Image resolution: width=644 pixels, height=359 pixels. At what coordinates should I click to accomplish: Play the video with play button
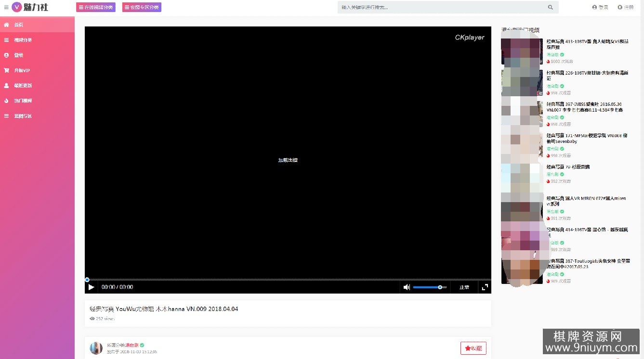[x=91, y=287]
